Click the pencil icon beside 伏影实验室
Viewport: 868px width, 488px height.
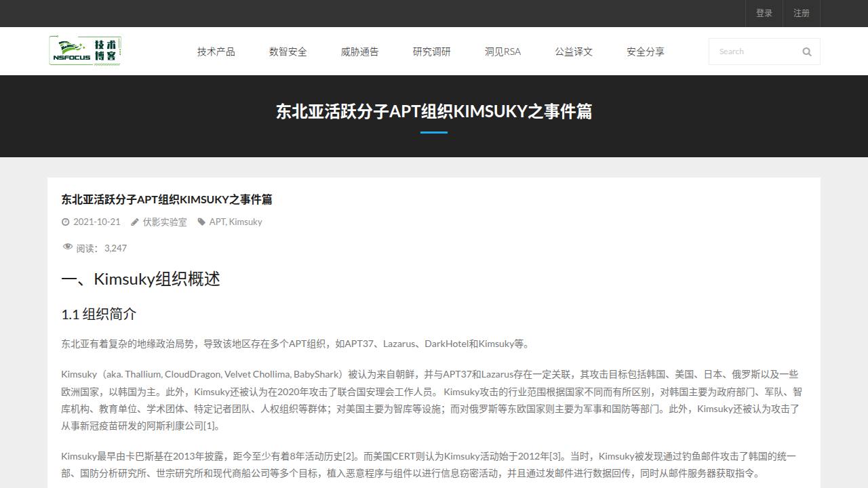pos(135,222)
